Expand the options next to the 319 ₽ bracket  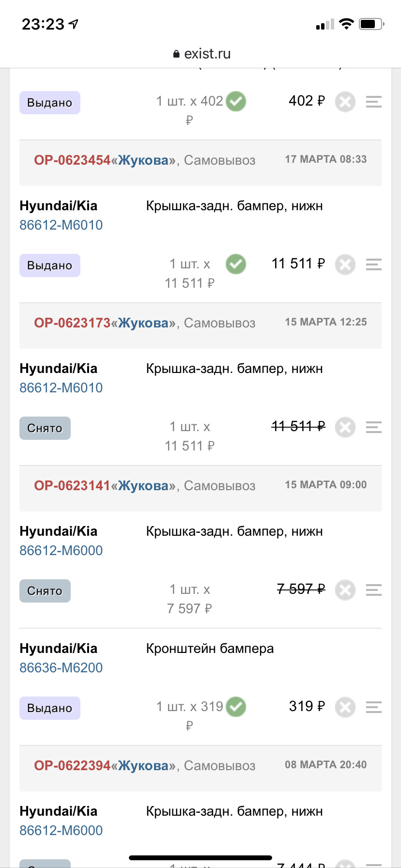(373, 707)
